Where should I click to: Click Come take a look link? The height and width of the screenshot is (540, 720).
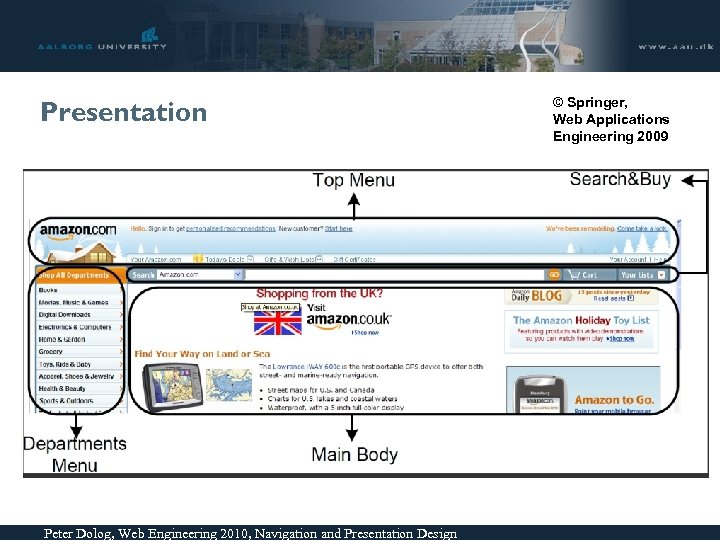(x=642, y=229)
